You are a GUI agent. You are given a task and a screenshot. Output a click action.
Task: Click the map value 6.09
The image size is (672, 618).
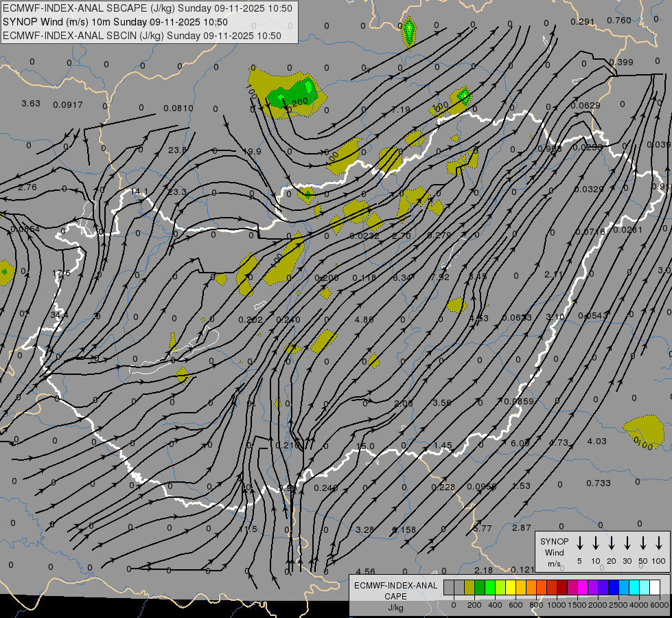coord(520,443)
